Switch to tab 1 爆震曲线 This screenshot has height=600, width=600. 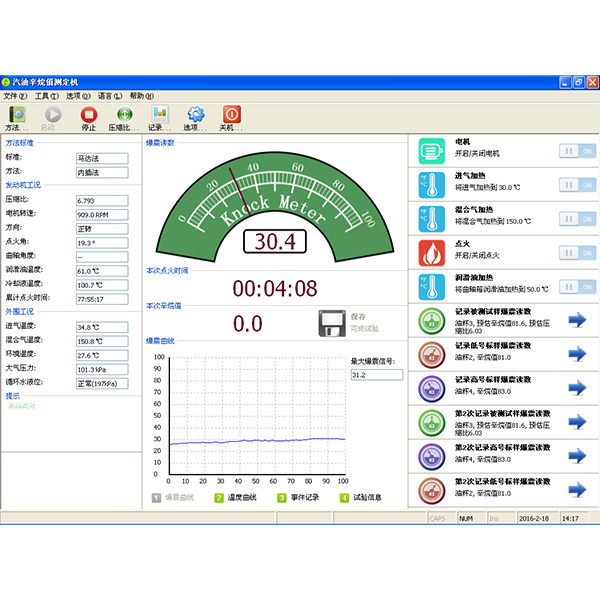[173, 497]
